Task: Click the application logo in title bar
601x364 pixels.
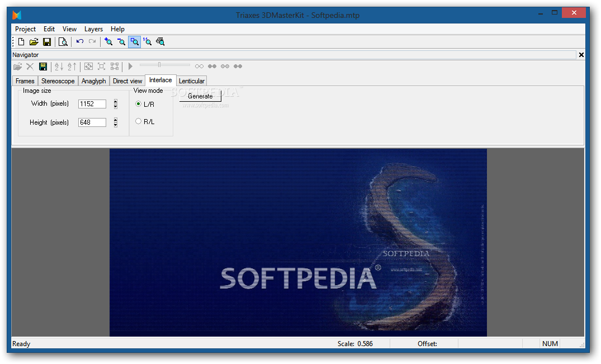Action: pyautogui.click(x=17, y=15)
